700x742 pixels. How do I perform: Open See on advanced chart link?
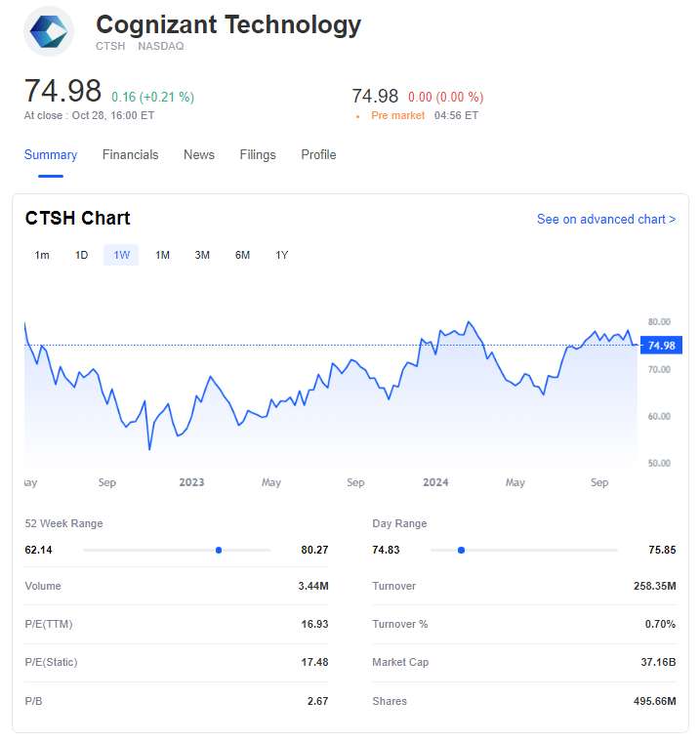point(605,219)
